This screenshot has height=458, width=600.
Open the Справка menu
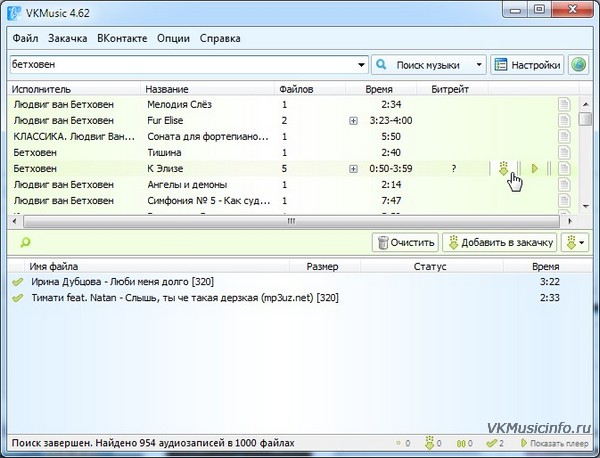coord(220,38)
